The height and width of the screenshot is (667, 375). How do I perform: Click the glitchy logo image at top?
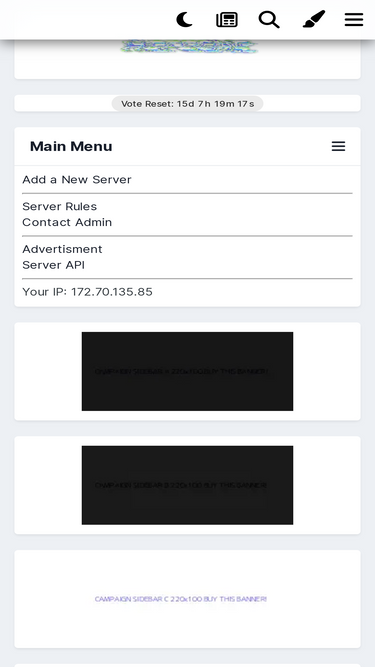pyautogui.click(x=189, y=46)
